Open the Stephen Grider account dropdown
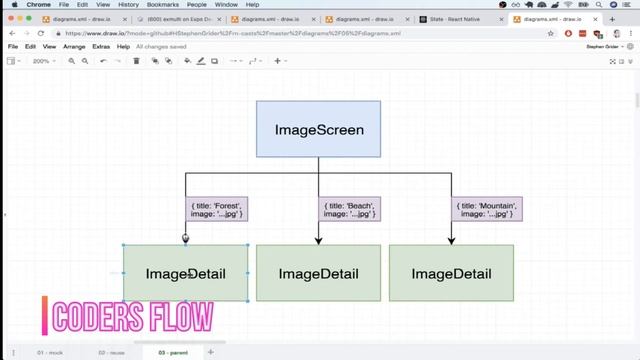 coord(605,47)
